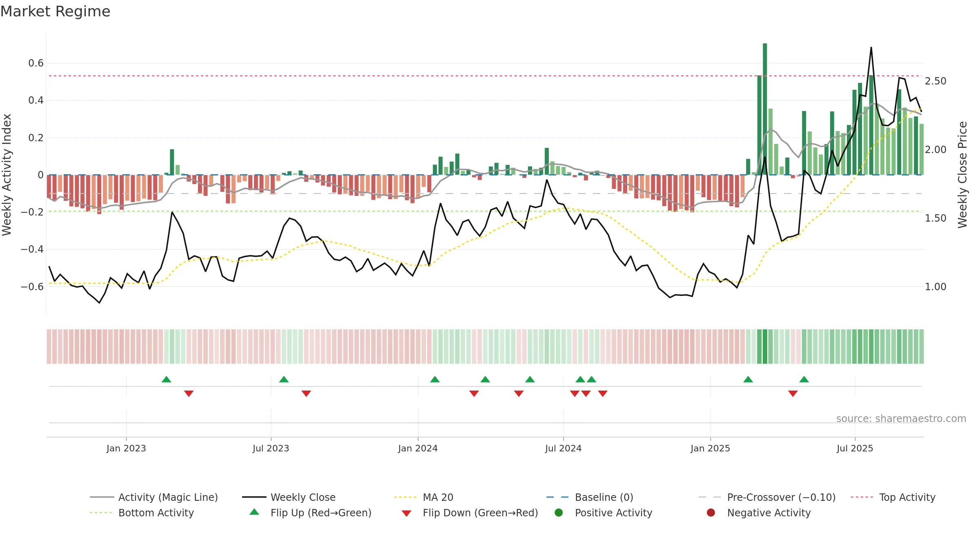980x551 pixels.
Task: Click the −0.6 activity axis label
Action: pyautogui.click(x=32, y=287)
